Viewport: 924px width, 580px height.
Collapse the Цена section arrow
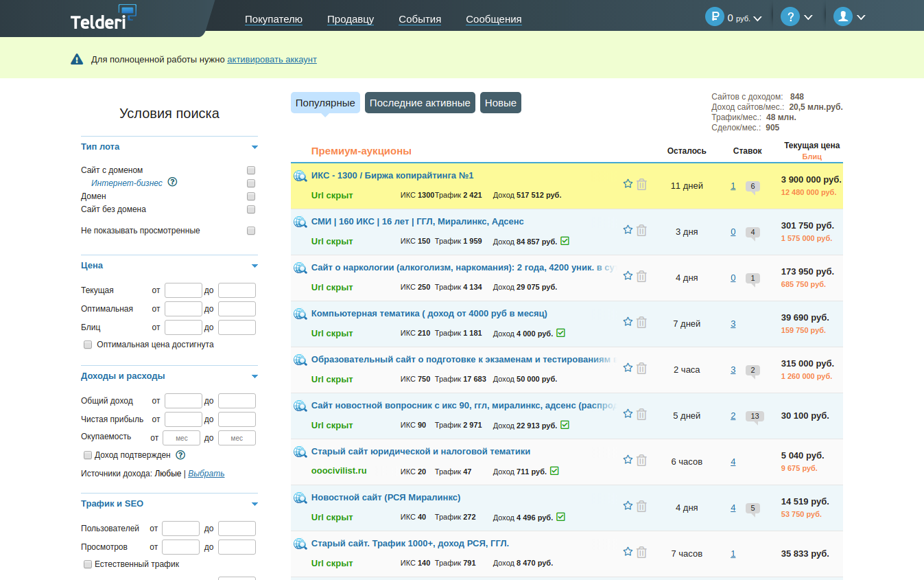pos(254,266)
